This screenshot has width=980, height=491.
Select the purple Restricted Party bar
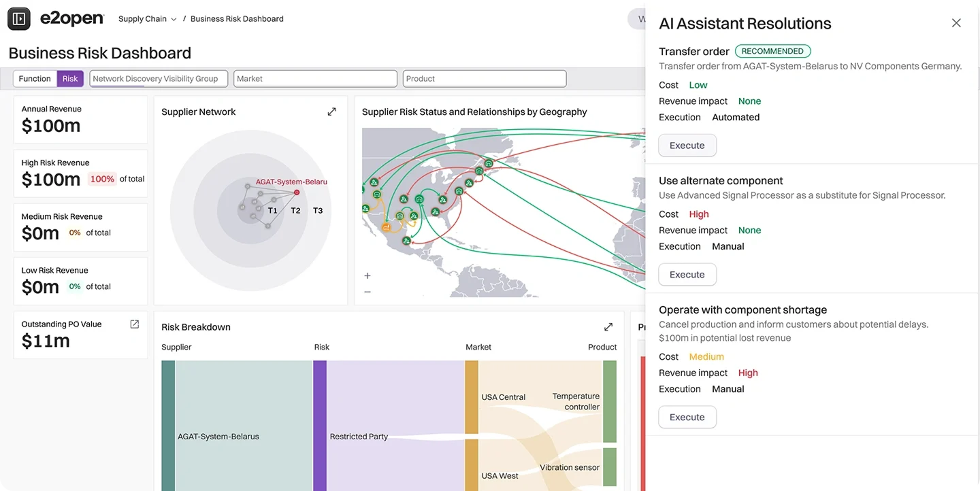coord(320,425)
